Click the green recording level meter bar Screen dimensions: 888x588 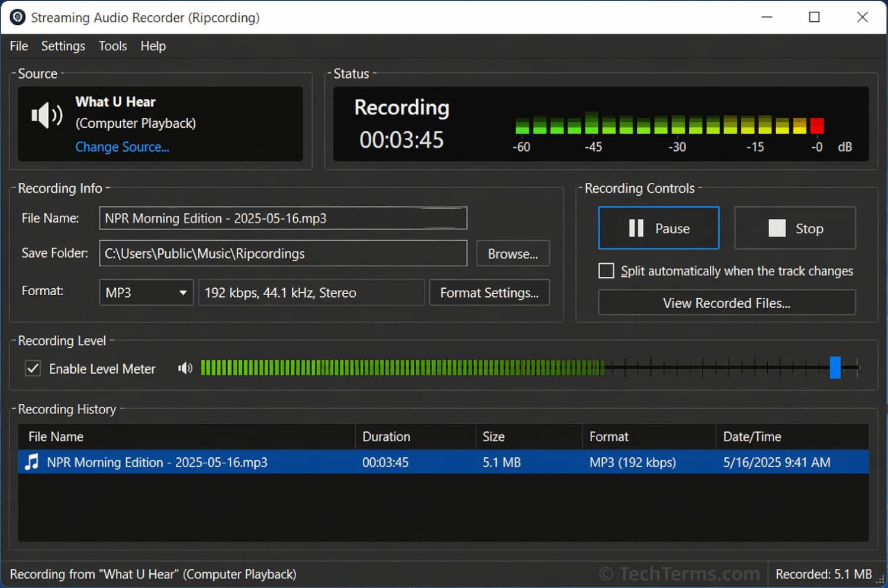[403, 368]
